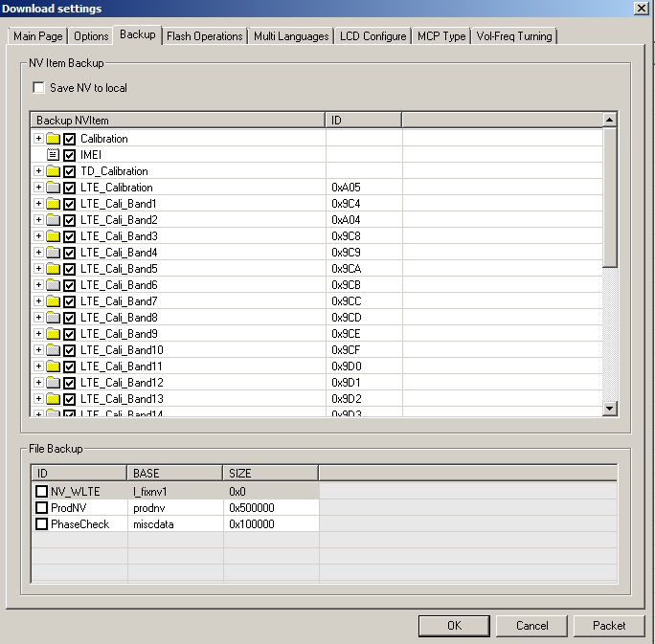Viewport: 655px width, 644px height.
Task: Click the Packet button
Action: (609, 626)
